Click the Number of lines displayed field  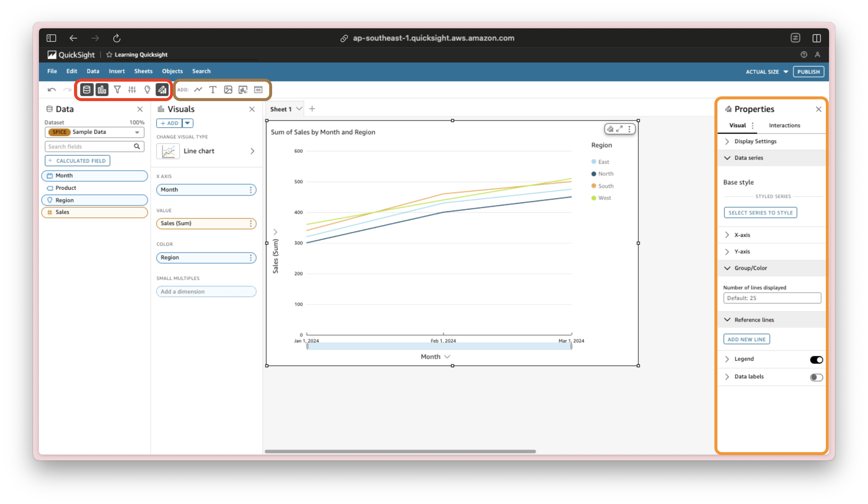[x=772, y=298]
